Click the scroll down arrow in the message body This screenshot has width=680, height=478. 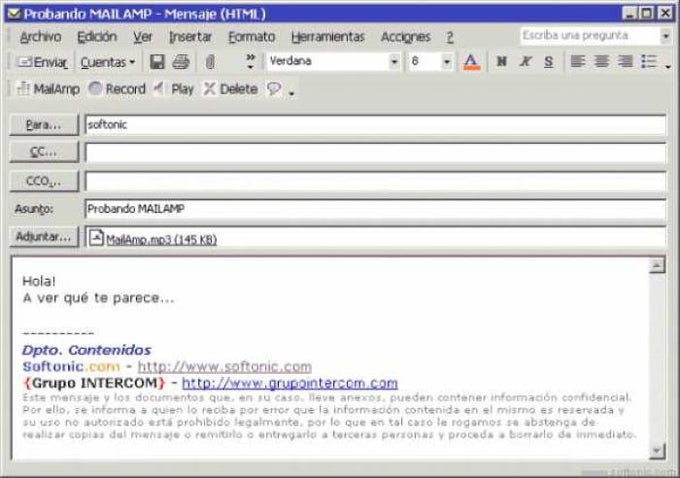point(657,451)
